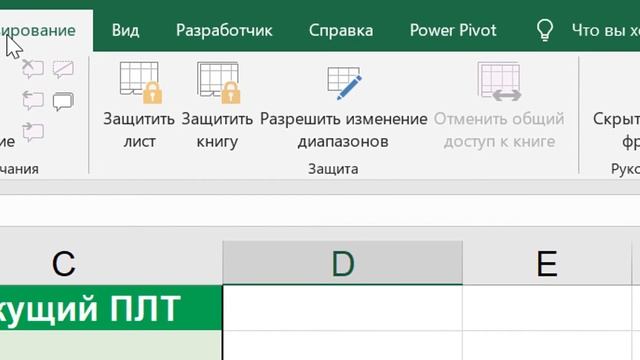Click the 'Что вы хотите' search field
Image resolution: width=640 pixels, height=360 pixels.
pyautogui.click(x=605, y=31)
